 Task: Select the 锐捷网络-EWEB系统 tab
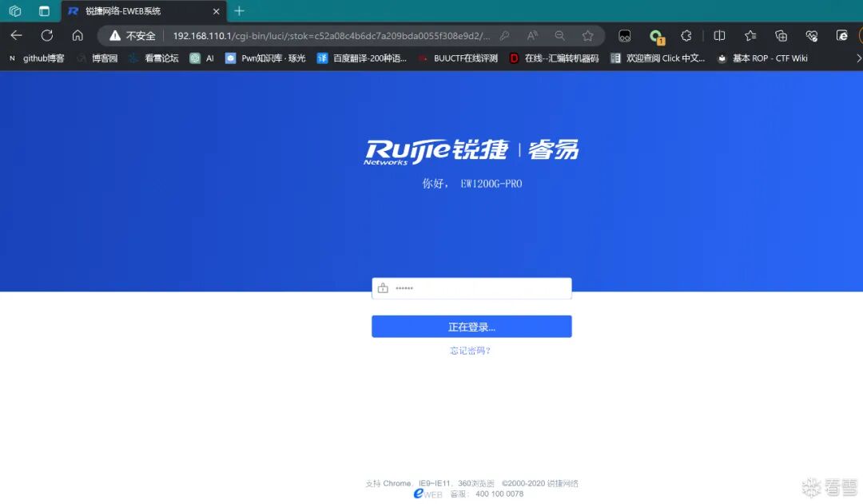point(144,11)
